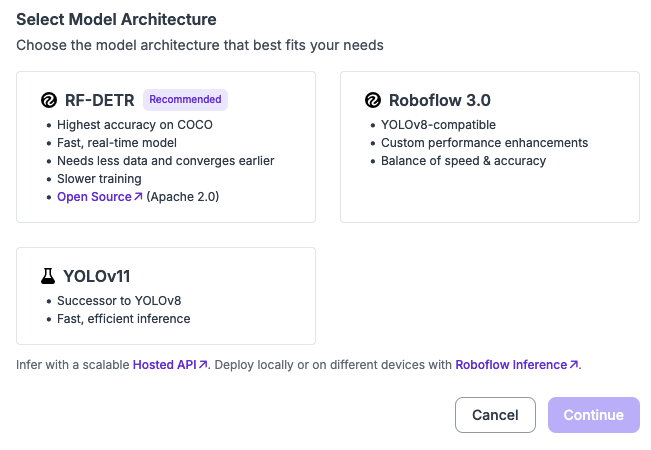Click the 'YOLOv8-compatible' bullet text
The width and height of the screenshot is (651, 450).
click(438, 125)
